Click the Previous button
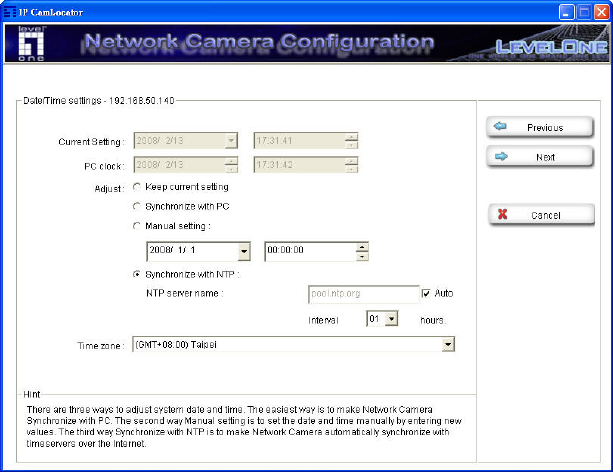The image size is (613, 472). point(540,127)
